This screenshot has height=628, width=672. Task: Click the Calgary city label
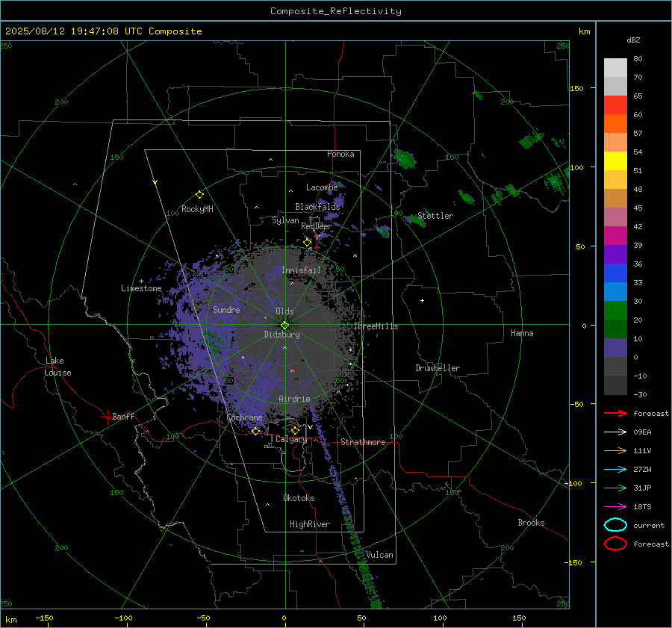pos(291,439)
